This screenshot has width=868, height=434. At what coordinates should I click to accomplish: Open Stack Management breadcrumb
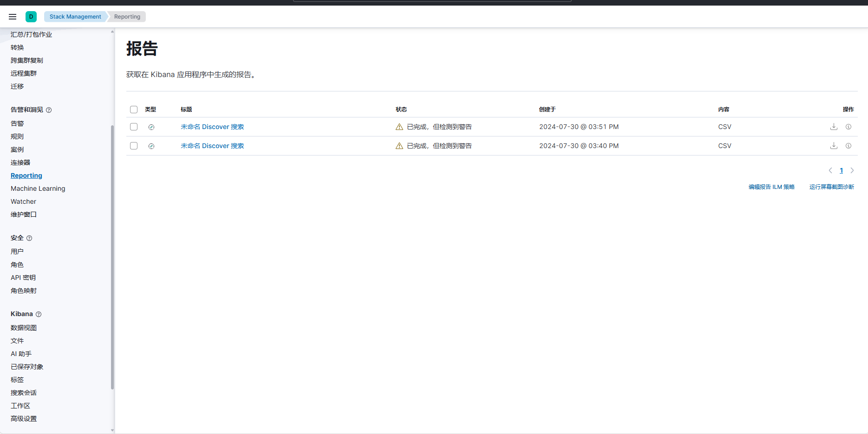75,17
